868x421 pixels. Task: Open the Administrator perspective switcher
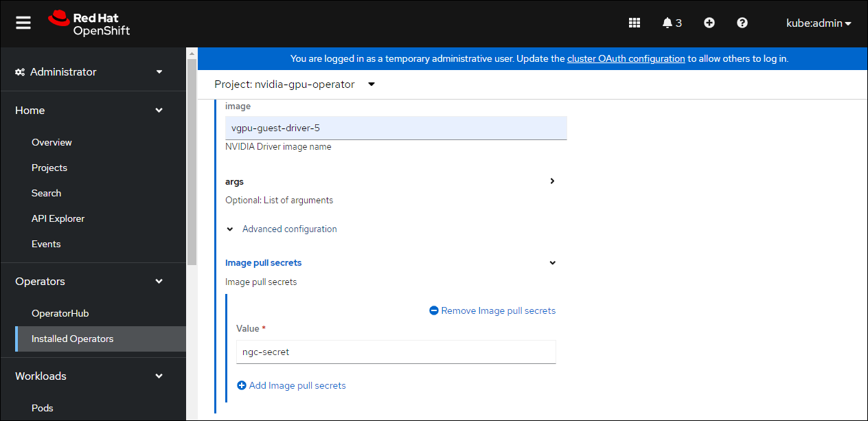pos(89,71)
